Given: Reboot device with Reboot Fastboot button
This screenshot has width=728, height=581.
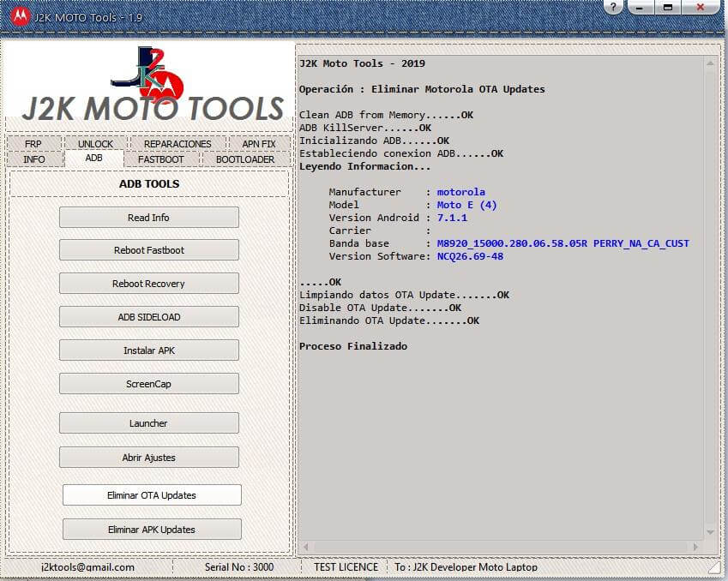Looking at the screenshot, I should point(149,250).
